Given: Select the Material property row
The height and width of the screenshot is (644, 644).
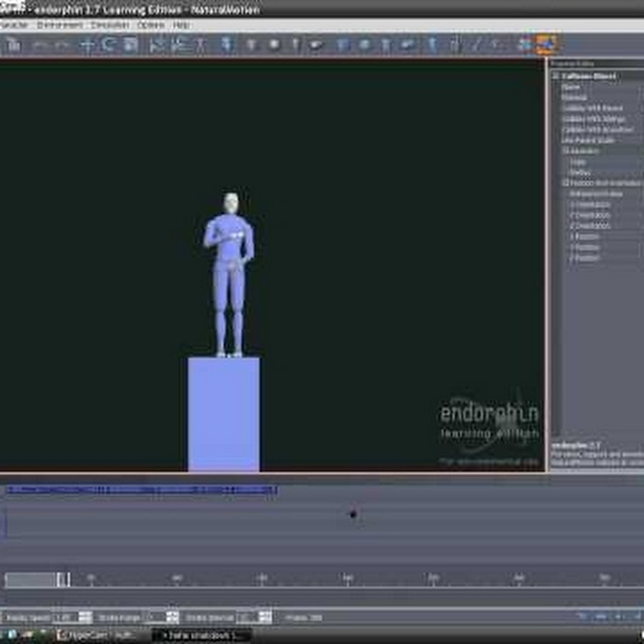Looking at the screenshot, I should click(x=602, y=97).
